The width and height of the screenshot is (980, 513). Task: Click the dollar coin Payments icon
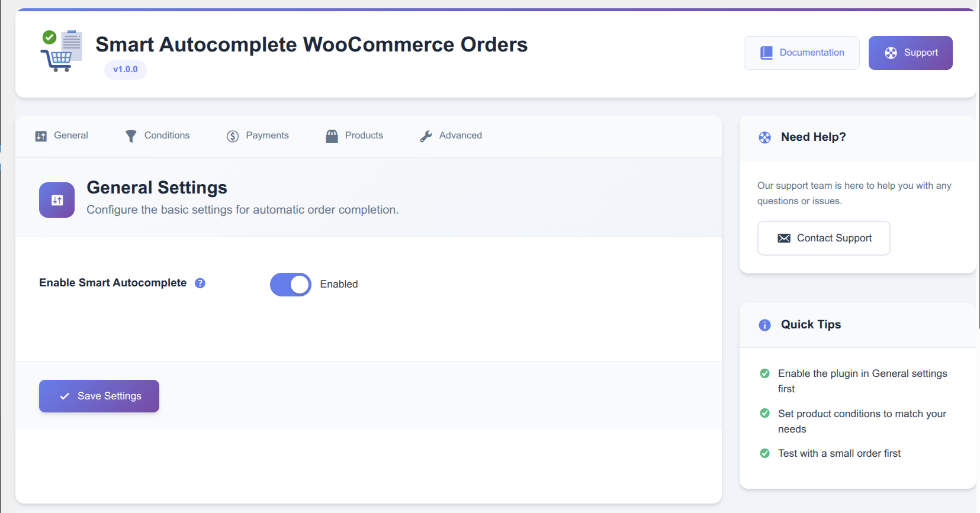[233, 136]
